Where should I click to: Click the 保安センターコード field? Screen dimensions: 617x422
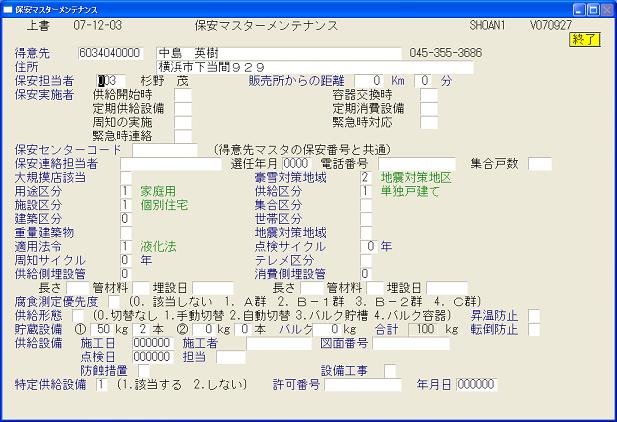(165, 150)
